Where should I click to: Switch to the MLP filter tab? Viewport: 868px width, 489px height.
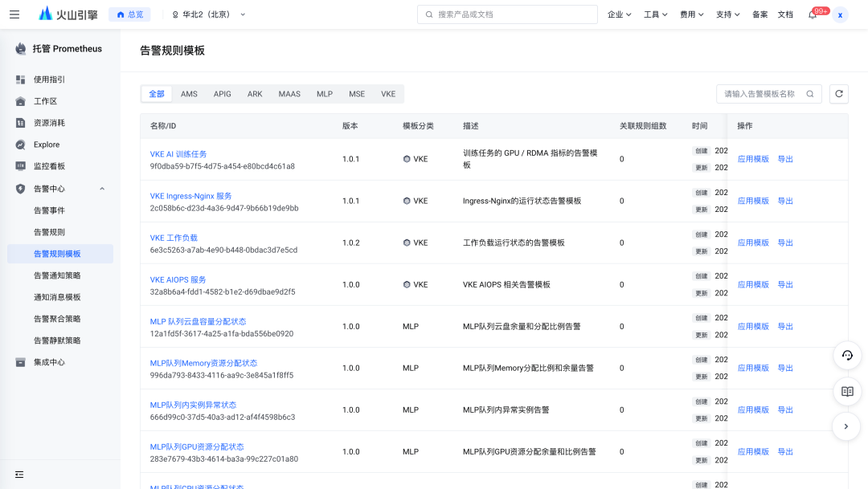tap(325, 94)
